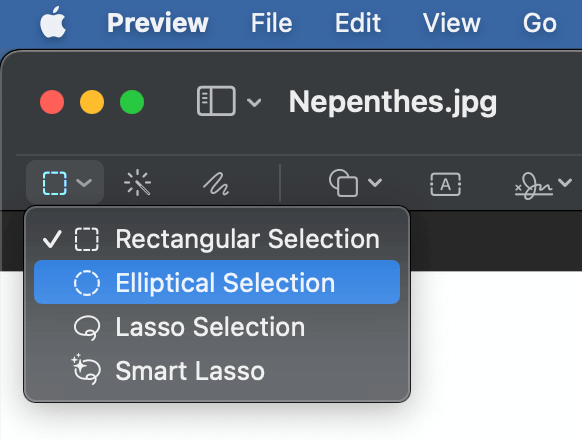
Task: Expand the Shapes dropdown arrow
Action: pyautogui.click(x=375, y=183)
